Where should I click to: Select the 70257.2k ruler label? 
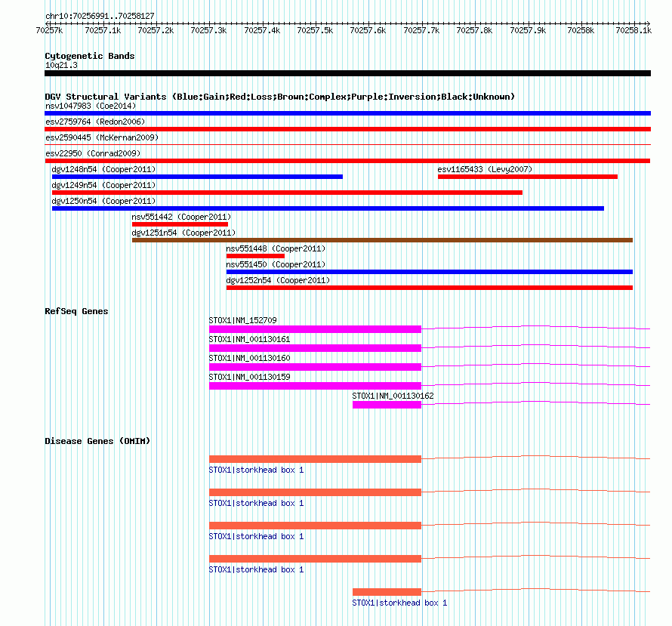[156, 30]
